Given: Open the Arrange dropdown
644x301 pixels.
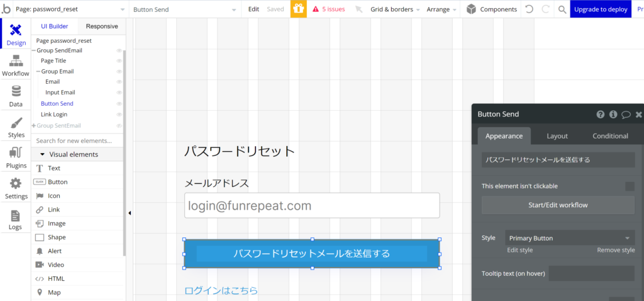Looking at the screenshot, I should [x=442, y=9].
